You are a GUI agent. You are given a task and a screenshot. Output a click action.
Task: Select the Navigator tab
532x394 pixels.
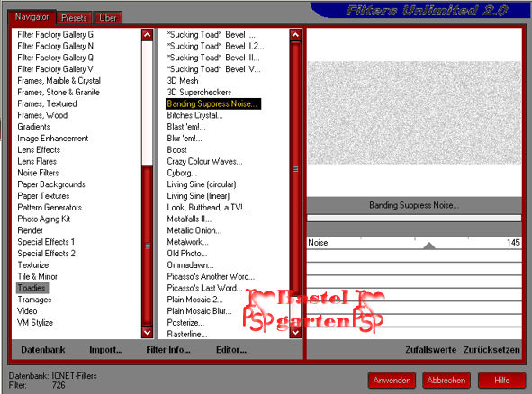point(32,17)
